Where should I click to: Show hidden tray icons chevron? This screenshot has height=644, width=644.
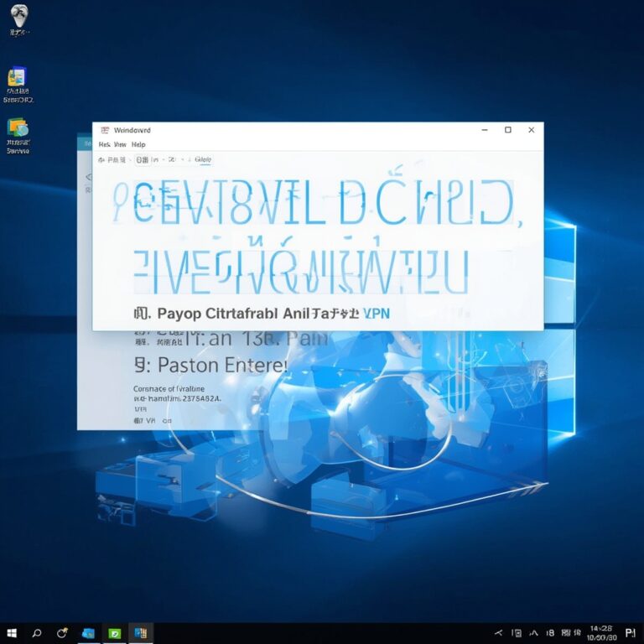[x=499, y=633]
